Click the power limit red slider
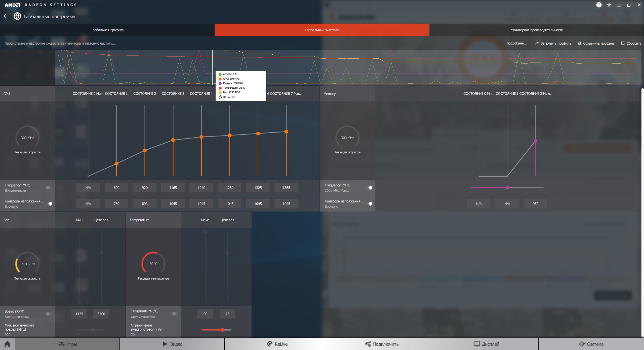The width and height of the screenshot is (644, 350). point(222,330)
